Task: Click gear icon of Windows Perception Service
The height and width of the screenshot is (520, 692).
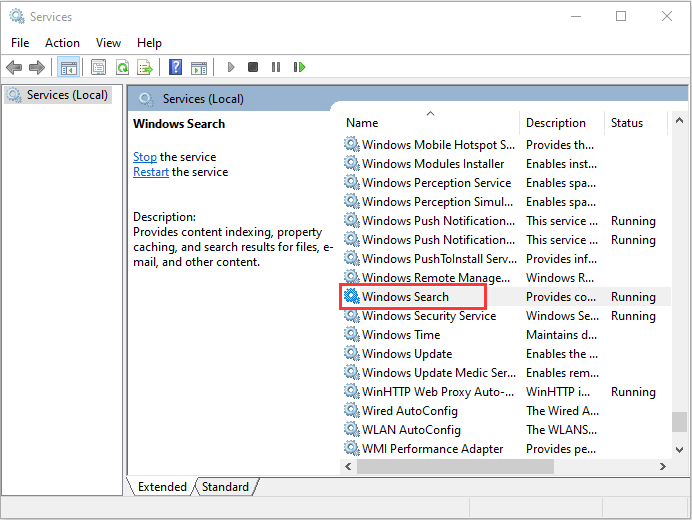Action: [352, 182]
